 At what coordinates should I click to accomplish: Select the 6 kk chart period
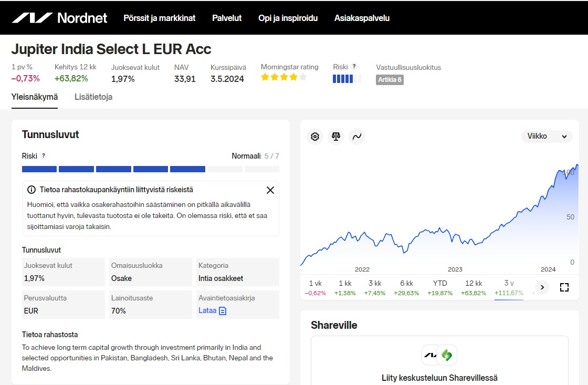(406, 288)
